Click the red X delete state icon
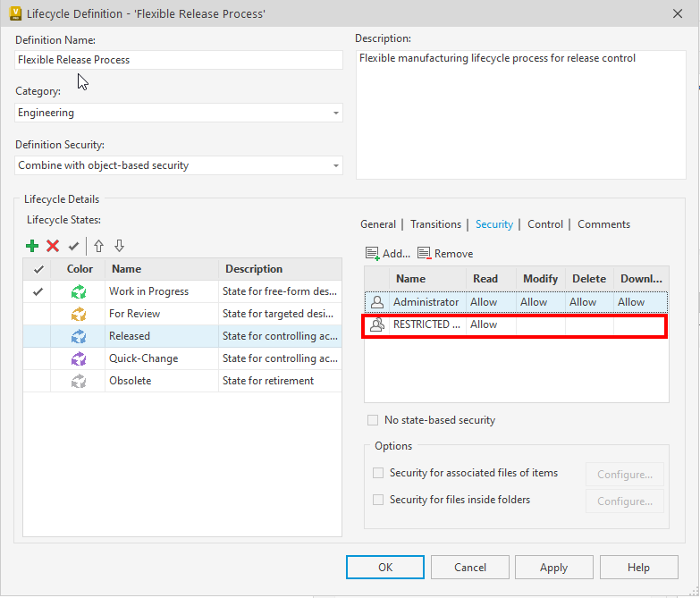 (53, 246)
